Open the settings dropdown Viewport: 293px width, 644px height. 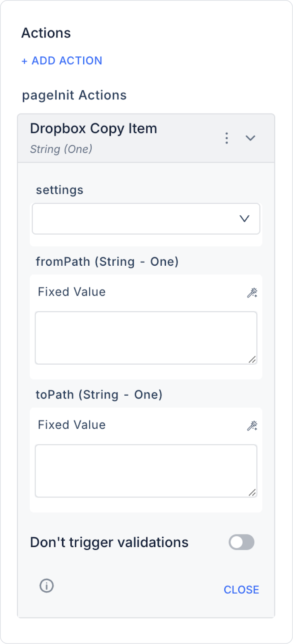(146, 219)
